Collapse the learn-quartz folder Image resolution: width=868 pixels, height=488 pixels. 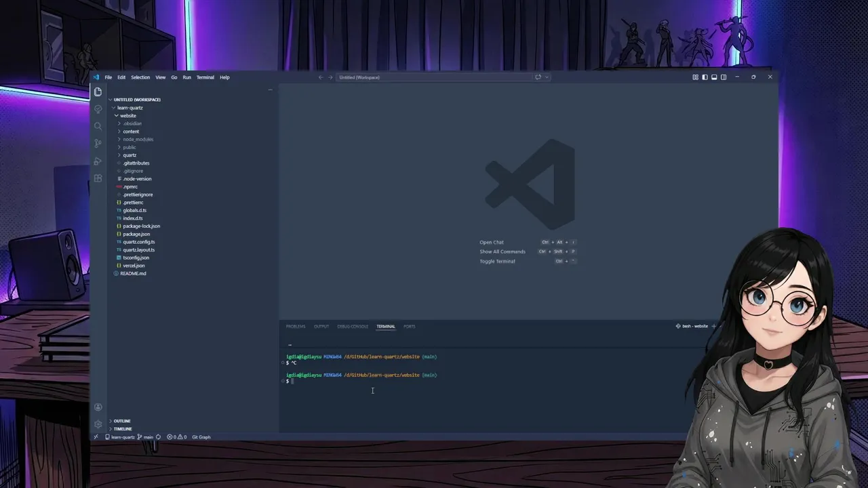click(130, 108)
